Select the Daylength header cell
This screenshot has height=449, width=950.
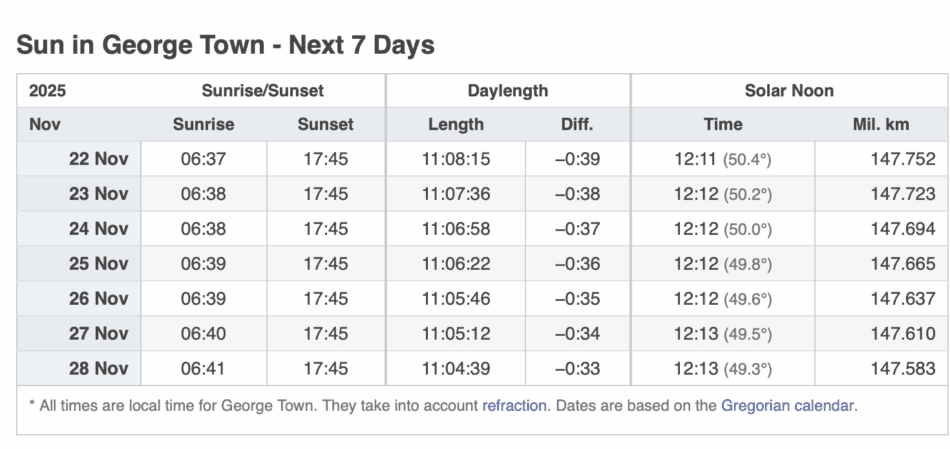[507, 91]
